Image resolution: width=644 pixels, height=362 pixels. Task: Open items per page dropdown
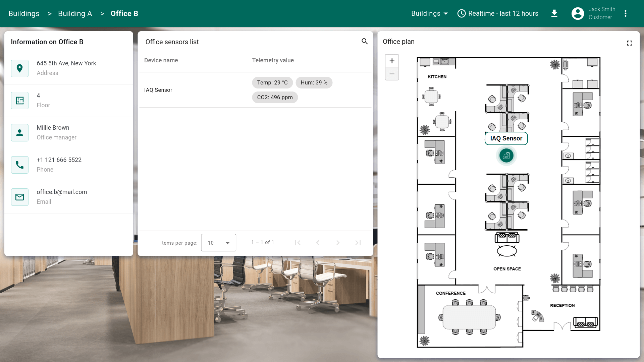coord(218,243)
